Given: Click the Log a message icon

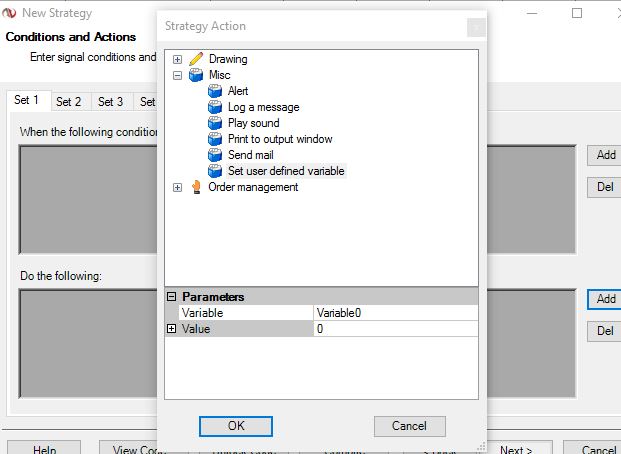Looking at the screenshot, I should point(215,107).
